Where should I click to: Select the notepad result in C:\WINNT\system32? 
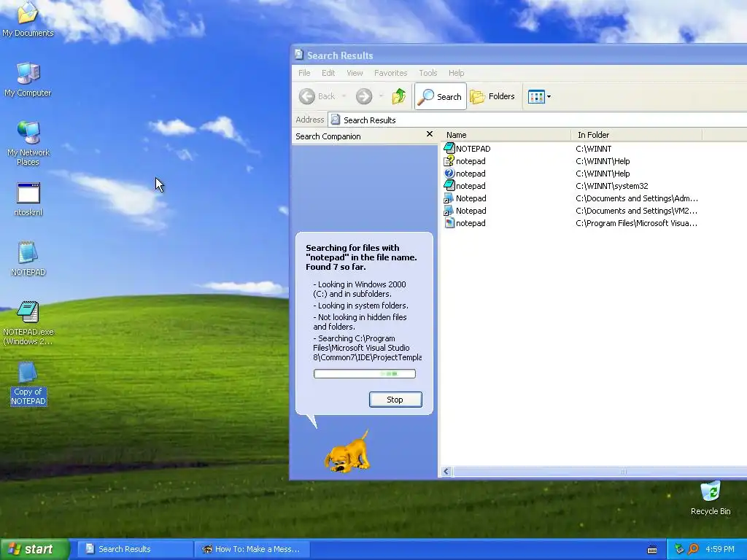click(x=465, y=186)
